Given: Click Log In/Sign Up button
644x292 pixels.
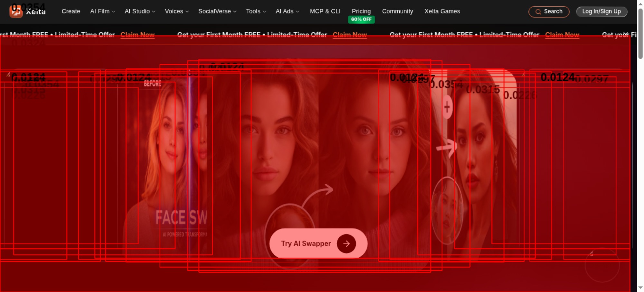Looking at the screenshot, I should (x=601, y=12).
